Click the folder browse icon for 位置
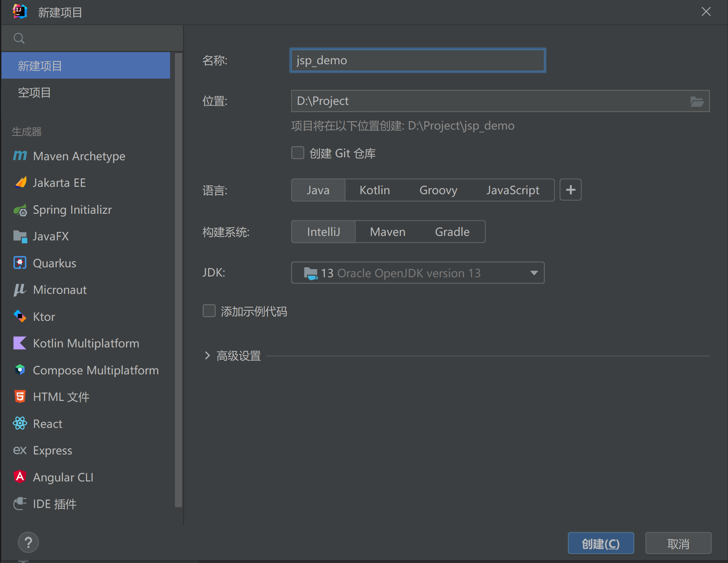Image resolution: width=728 pixels, height=563 pixels. point(697,100)
